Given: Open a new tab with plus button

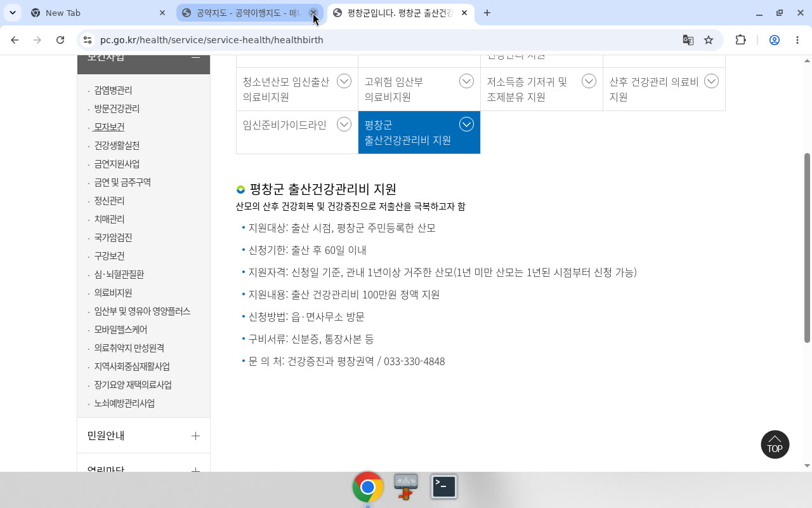Looking at the screenshot, I should point(487,13).
